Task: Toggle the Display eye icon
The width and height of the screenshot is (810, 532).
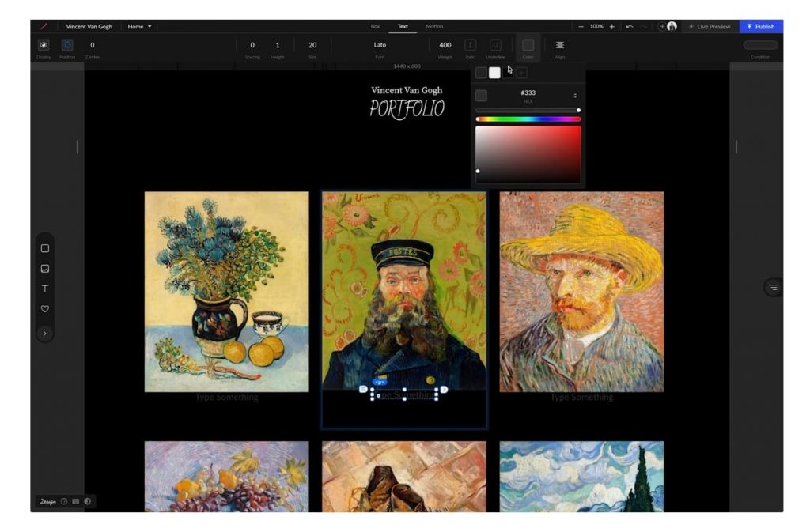Action: point(44,45)
